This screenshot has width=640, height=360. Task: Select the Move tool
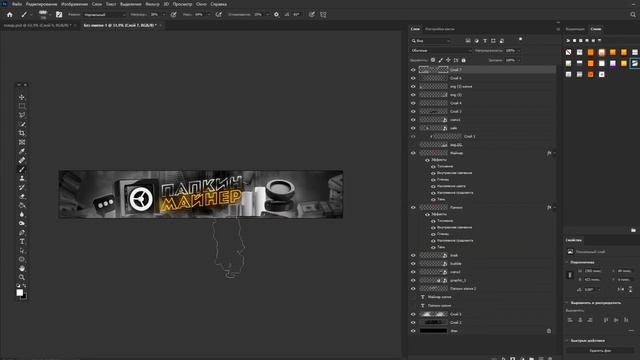(22, 97)
